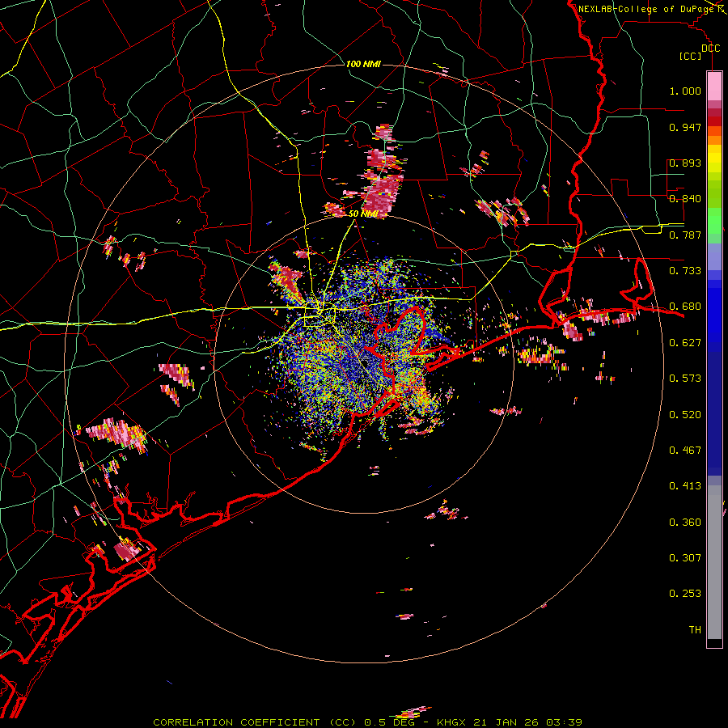
Task: Click the CORRELATION COEFFICIENT (CC) caption title
Action: pos(256,722)
